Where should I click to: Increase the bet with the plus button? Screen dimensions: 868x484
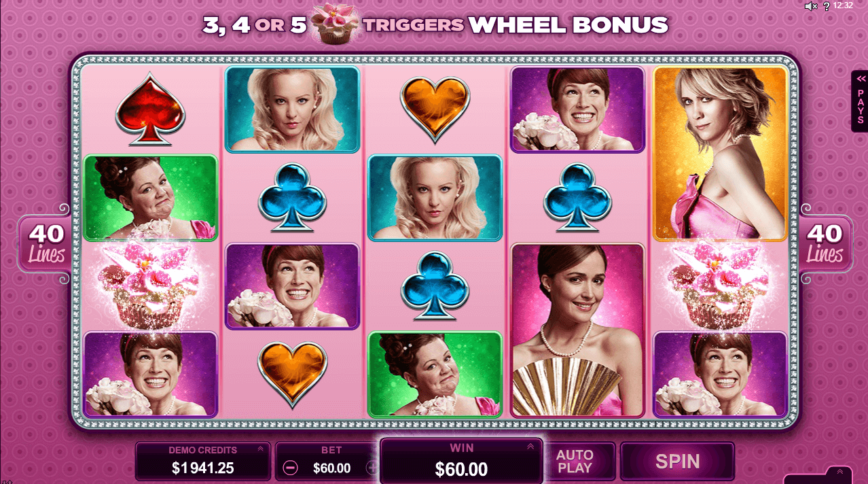(371, 468)
